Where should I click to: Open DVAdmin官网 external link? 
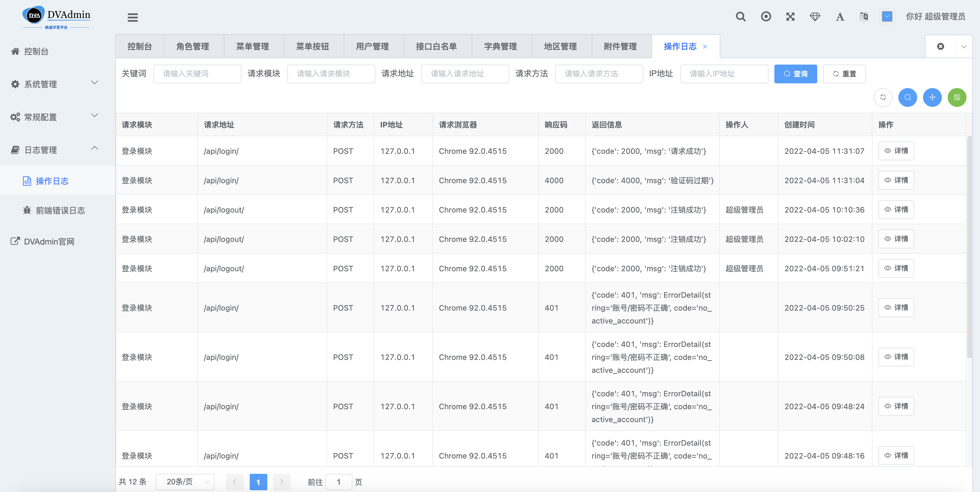point(58,241)
